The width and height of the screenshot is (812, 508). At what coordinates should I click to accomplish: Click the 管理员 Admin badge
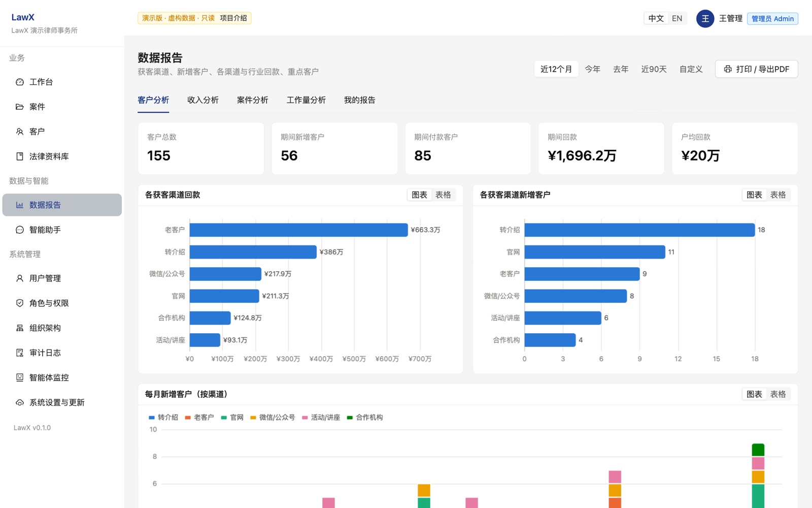tap(772, 19)
